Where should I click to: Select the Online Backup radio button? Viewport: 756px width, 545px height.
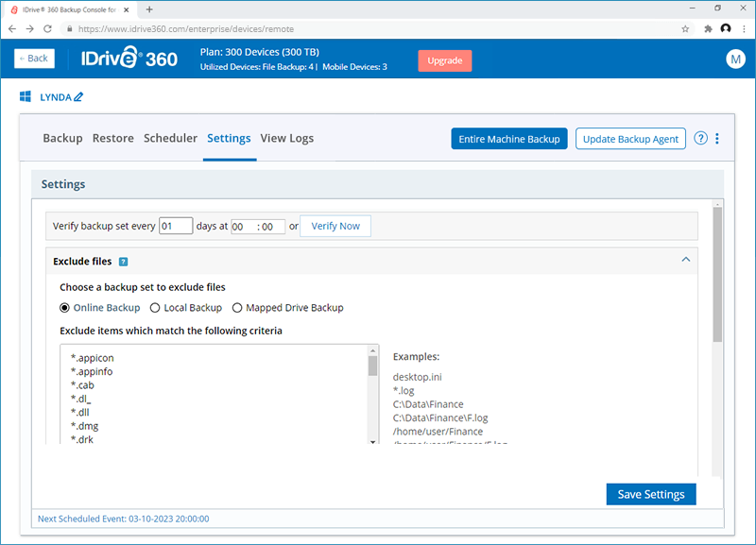coord(65,308)
